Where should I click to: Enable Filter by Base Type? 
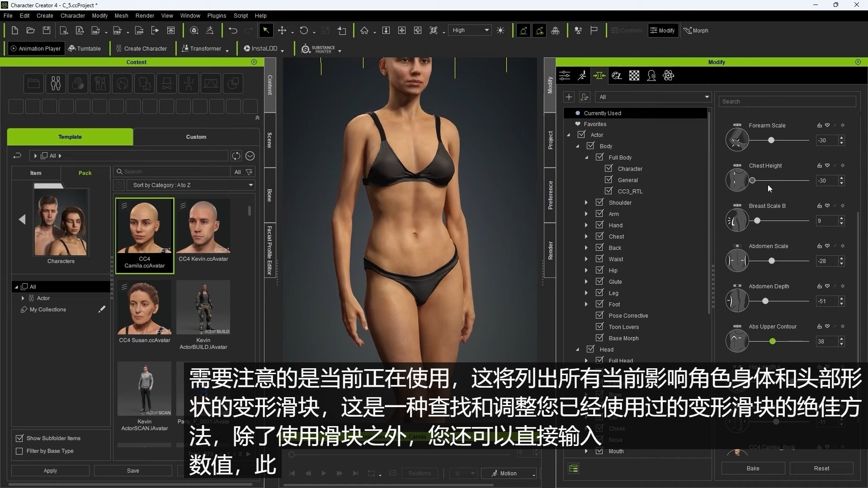19,451
